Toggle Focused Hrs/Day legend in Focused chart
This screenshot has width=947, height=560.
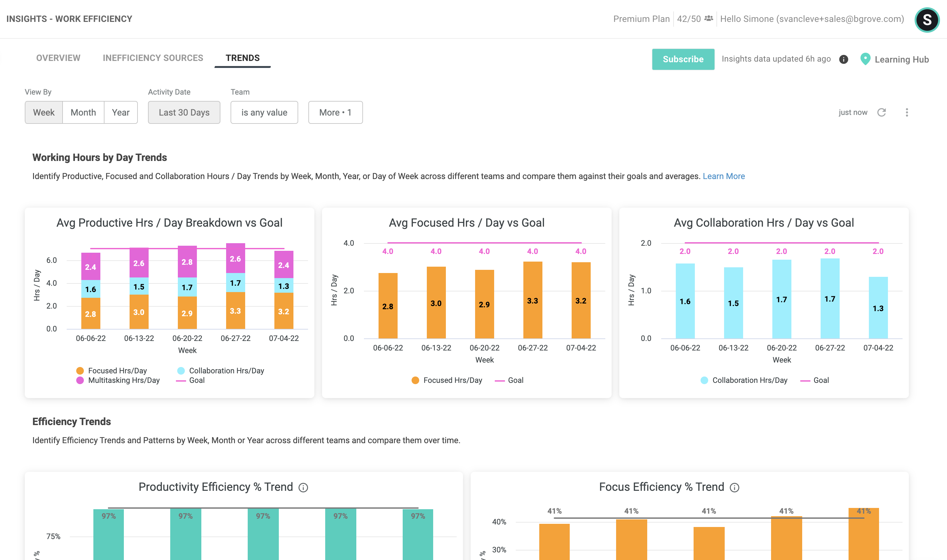[x=447, y=380]
